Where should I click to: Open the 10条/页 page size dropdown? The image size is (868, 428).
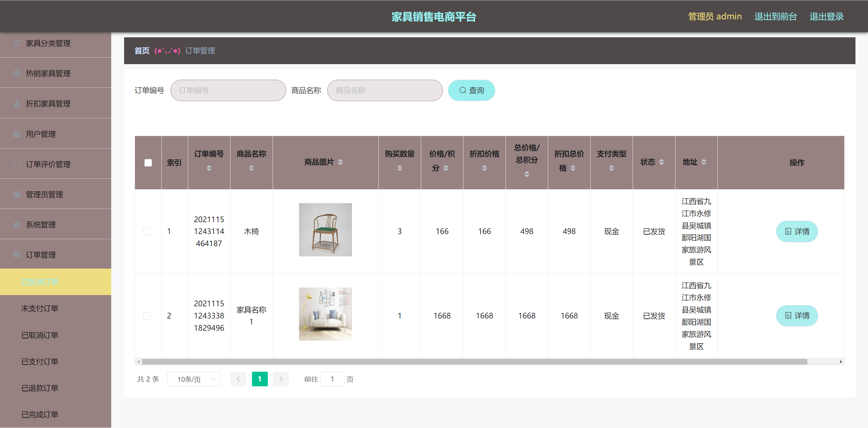(193, 379)
